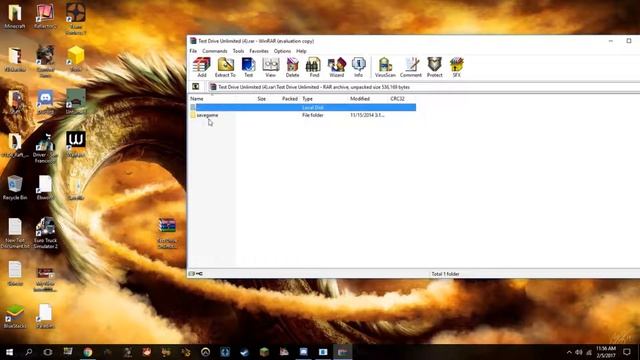Viewport: 640px width, 360px height.
Task: Sort file list by CRC32 column
Action: coord(397,99)
